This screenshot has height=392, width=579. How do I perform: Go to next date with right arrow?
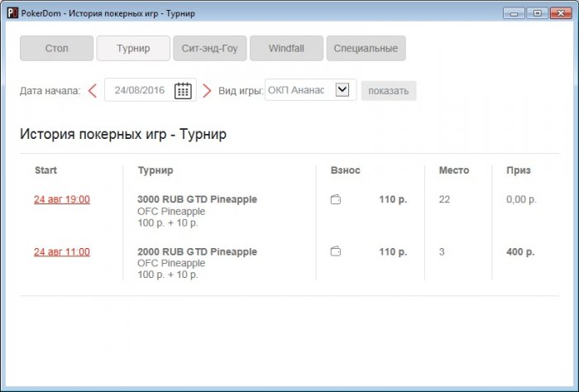point(207,90)
